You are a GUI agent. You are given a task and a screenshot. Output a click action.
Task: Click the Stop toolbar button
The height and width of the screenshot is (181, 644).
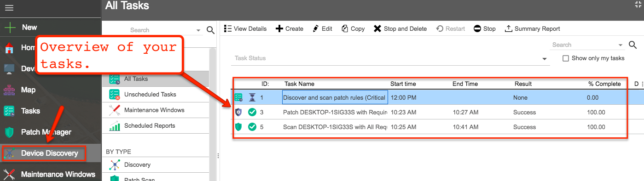click(x=485, y=28)
